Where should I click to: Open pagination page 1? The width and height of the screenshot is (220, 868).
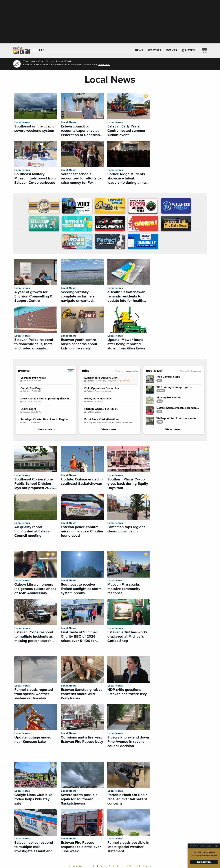85,866
